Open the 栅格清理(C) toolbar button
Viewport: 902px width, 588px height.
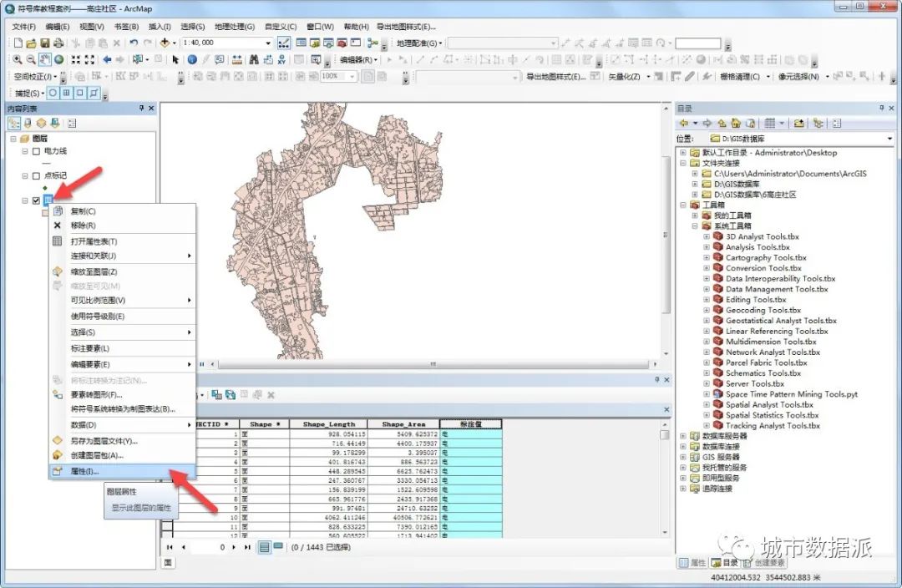click(744, 76)
